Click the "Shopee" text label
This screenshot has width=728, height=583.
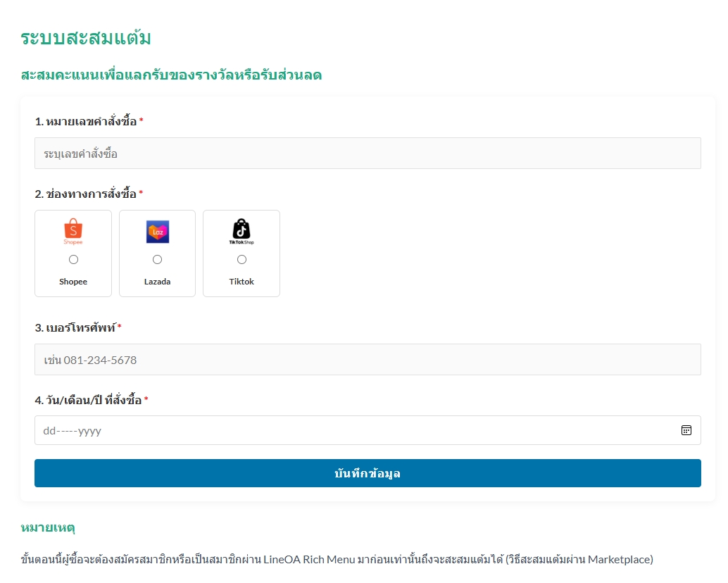(73, 282)
